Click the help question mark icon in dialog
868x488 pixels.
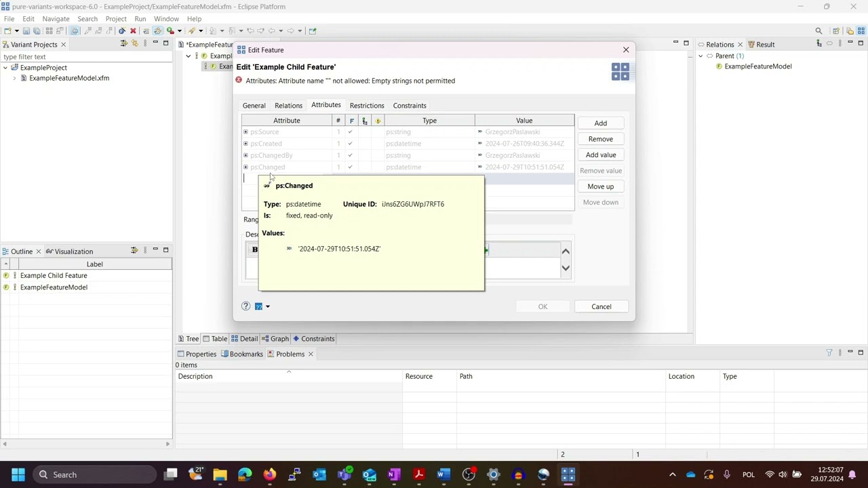pyautogui.click(x=246, y=306)
